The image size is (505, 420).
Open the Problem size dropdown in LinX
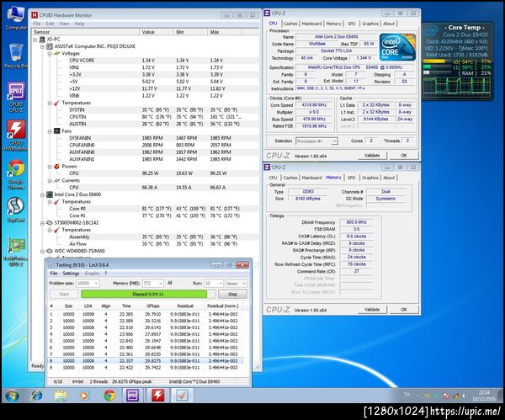point(96,284)
